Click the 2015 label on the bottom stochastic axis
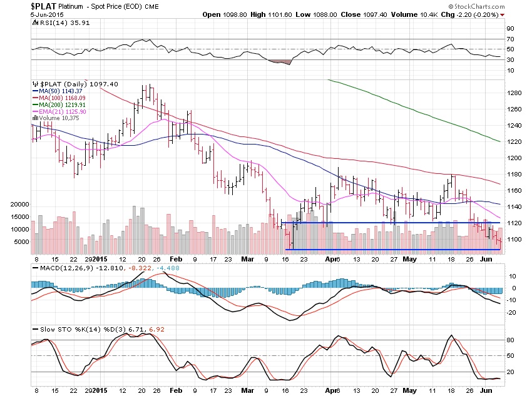This screenshot has height=396, width=532. pyautogui.click(x=100, y=390)
